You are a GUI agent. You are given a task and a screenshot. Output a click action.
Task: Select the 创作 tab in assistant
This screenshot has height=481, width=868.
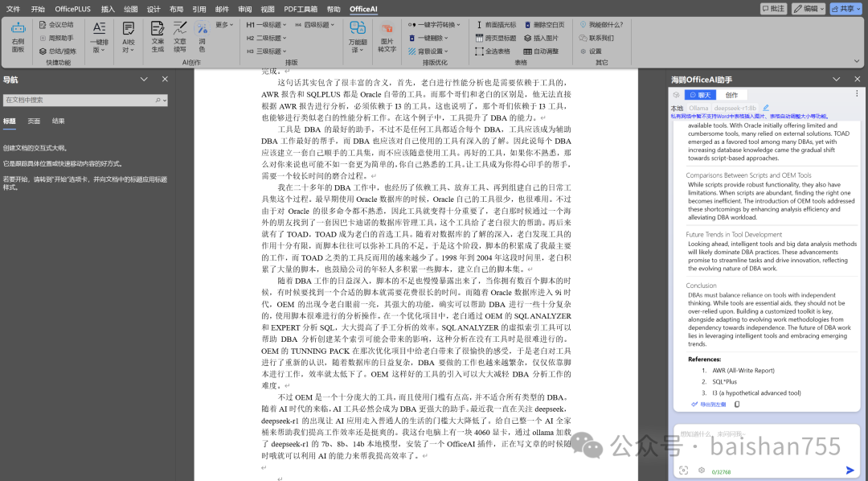point(732,95)
